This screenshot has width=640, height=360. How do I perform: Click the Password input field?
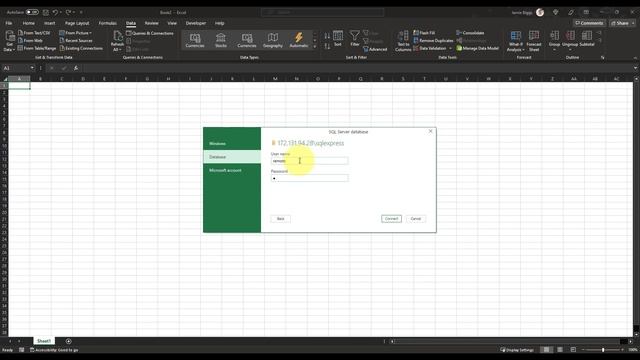tap(309, 178)
